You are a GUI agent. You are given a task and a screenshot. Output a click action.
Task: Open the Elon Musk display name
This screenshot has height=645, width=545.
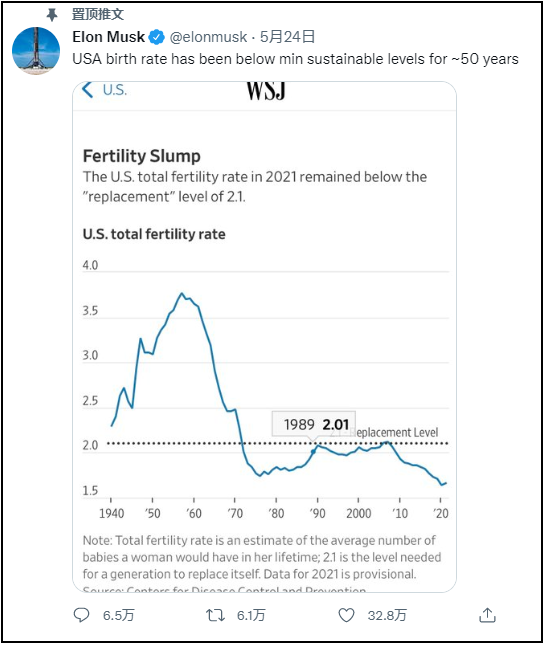tap(109, 37)
